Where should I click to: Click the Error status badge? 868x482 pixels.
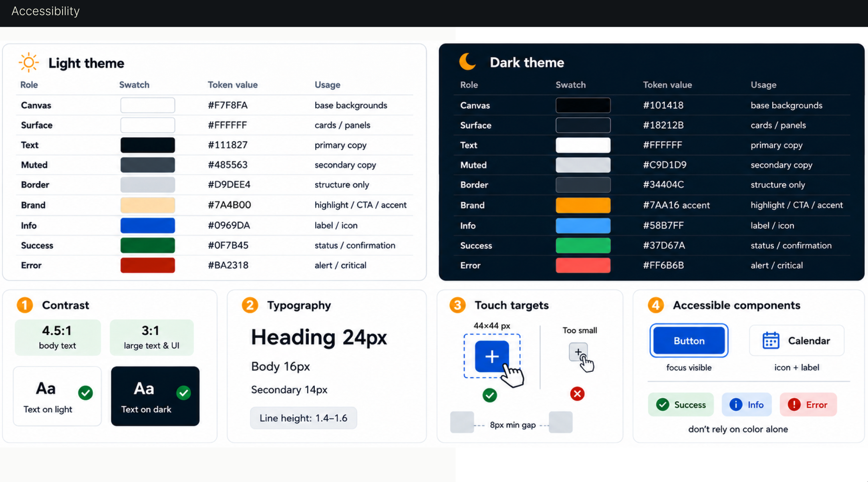click(x=808, y=405)
